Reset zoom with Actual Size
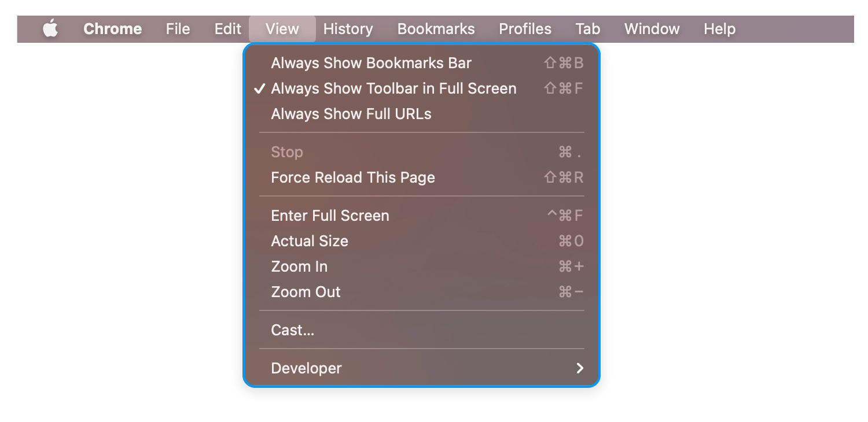The image size is (868, 422). coord(421,241)
